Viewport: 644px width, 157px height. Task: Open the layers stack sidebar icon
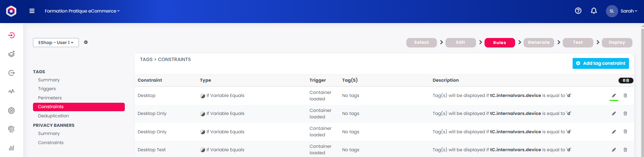click(x=12, y=54)
